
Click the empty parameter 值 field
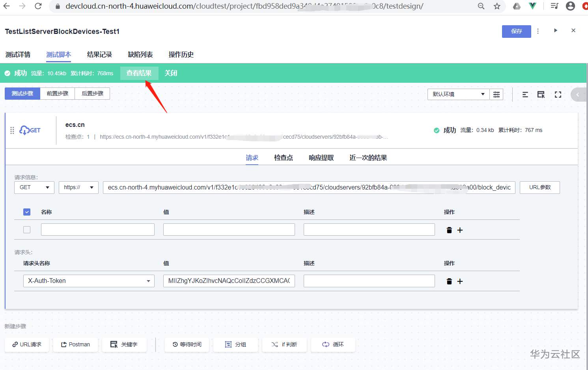pos(229,230)
